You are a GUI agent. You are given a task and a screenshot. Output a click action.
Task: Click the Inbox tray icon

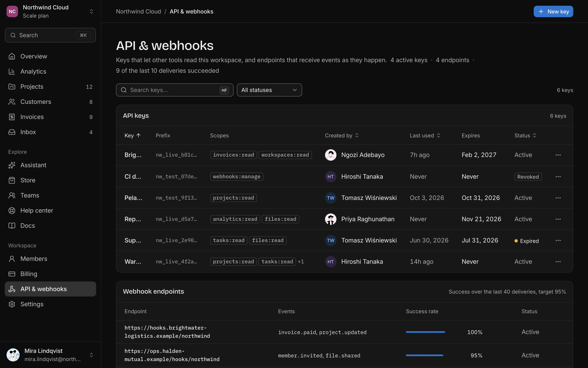point(12,132)
